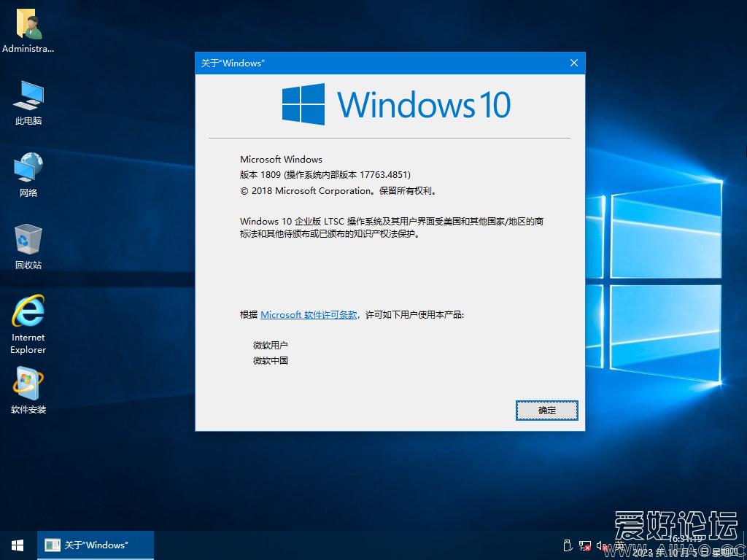Open the 回收站 (Recycle Bin)
This screenshot has height=560, width=747.
pos(27,246)
